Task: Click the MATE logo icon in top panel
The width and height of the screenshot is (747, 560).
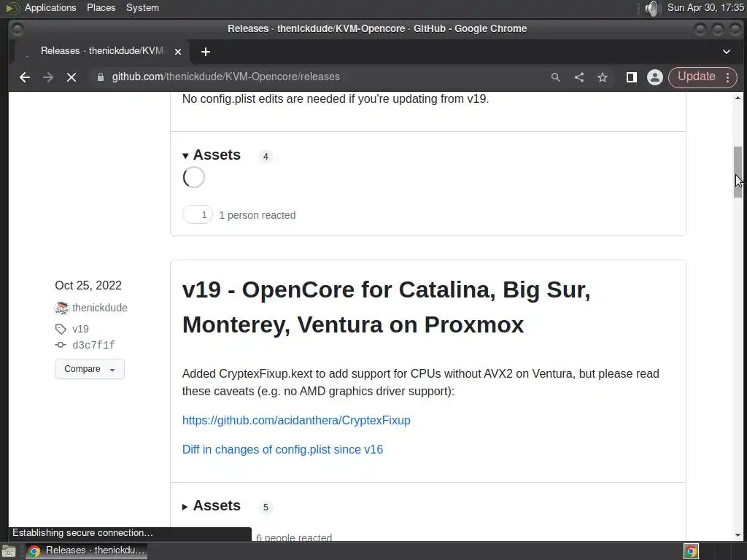Action: pos(12,8)
